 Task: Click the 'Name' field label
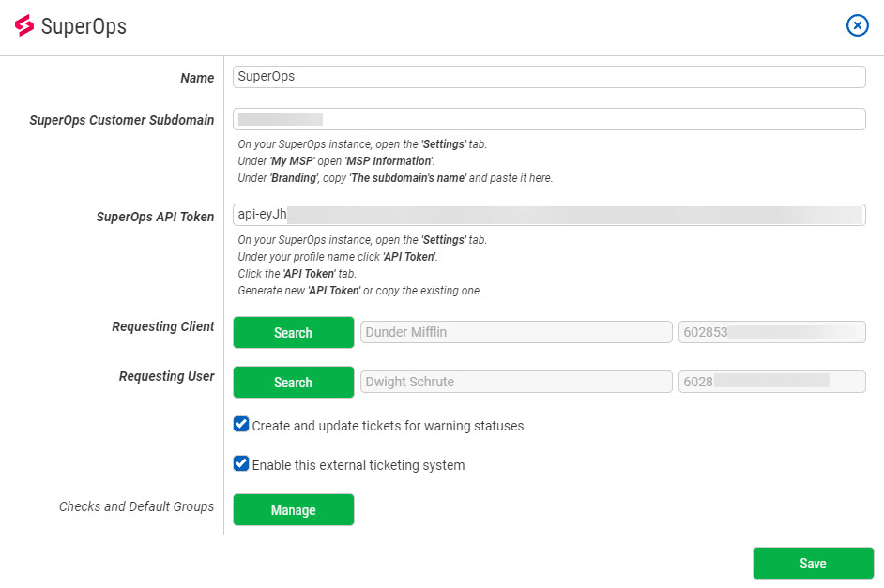point(197,79)
